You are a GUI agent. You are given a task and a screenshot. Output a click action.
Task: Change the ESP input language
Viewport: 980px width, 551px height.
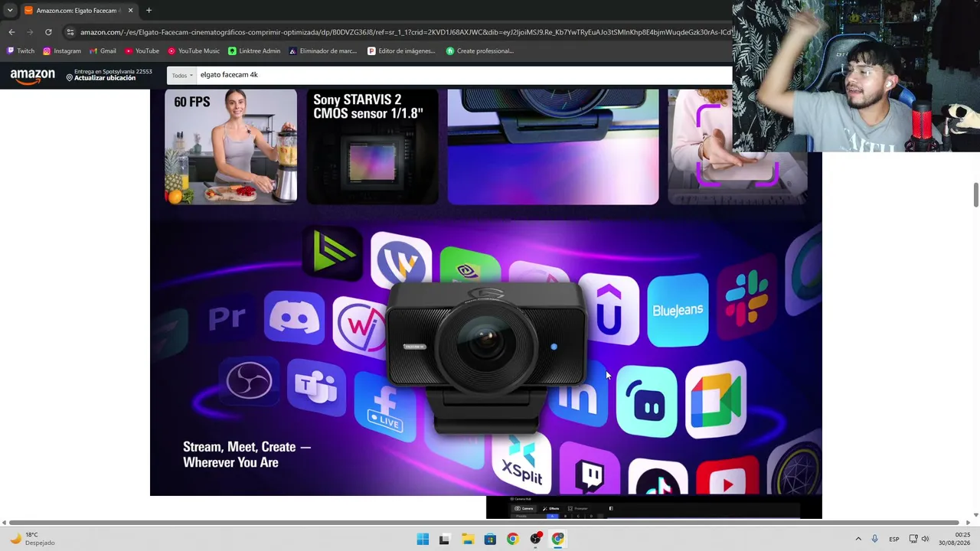(894, 539)
